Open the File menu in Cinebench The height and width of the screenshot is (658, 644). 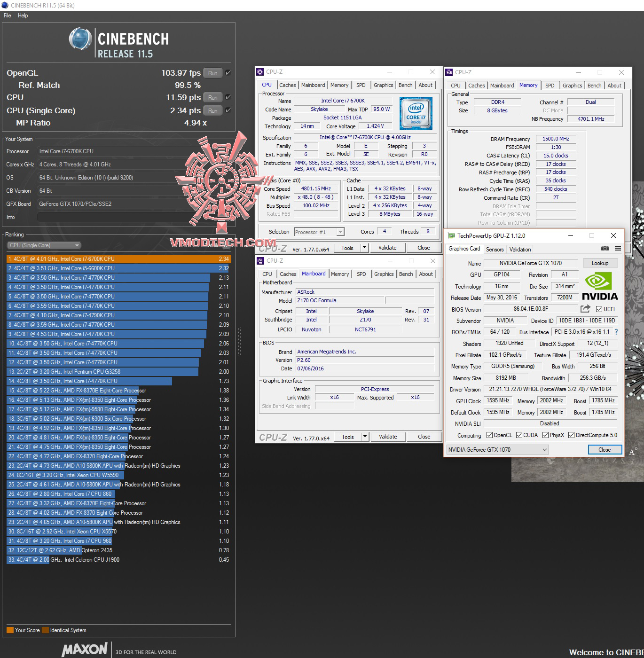pyautogui.click(x=8, y=16)
